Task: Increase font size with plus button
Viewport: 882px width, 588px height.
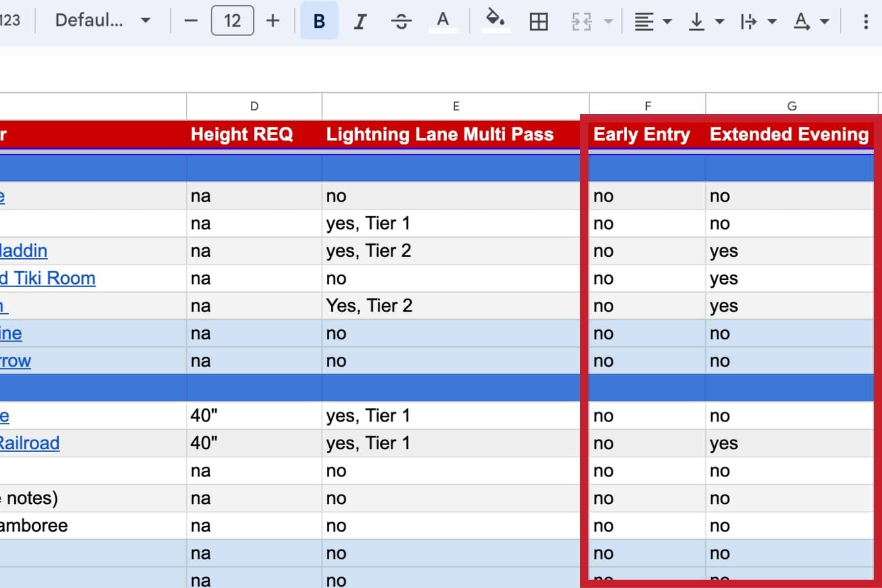Action: [273, 21]
